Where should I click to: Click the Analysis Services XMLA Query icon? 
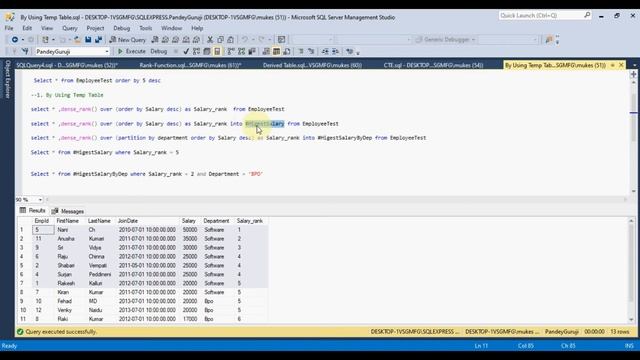coord(186,40)
